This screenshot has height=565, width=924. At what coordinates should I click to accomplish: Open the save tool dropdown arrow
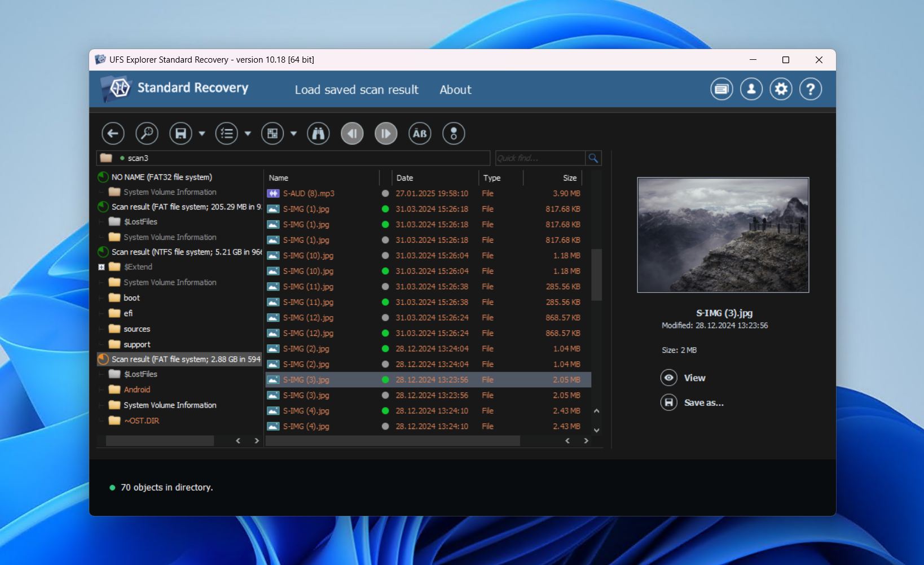[201, 134]
